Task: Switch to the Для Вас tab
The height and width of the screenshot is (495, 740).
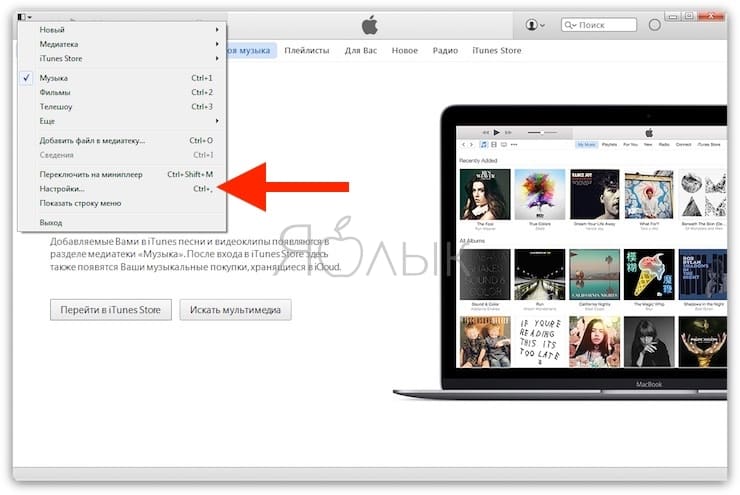Action: coord(361,50)
